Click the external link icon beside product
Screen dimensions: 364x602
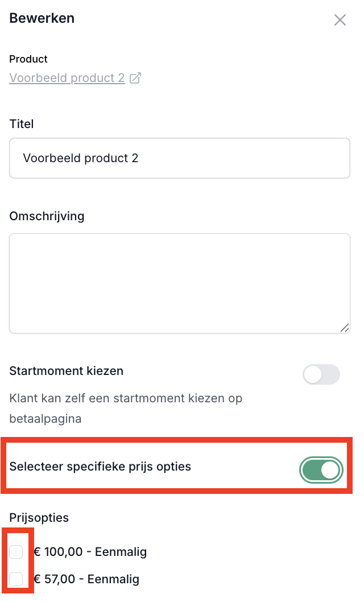[135, 78]
